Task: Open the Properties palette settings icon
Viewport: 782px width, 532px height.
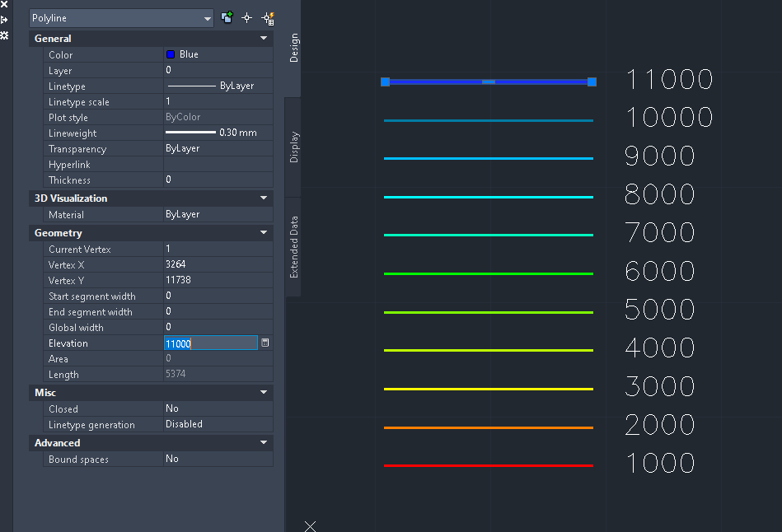Action: click(x=4, y=36)
